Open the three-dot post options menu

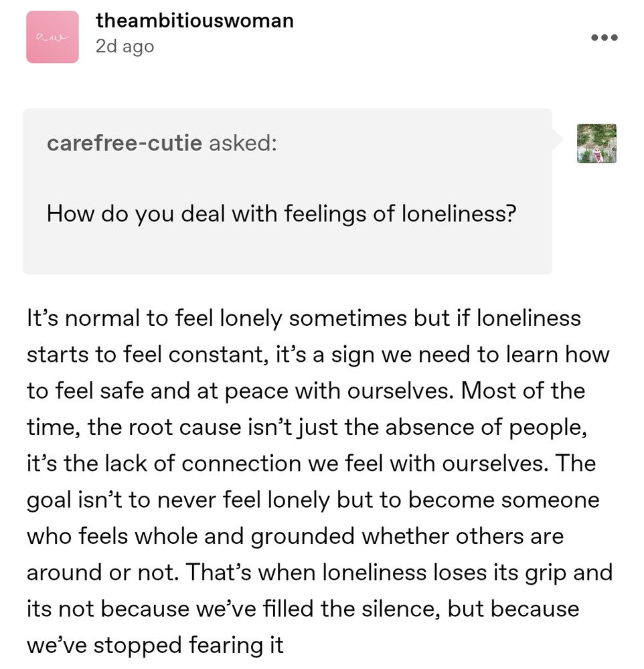click(x=605, y=37)
